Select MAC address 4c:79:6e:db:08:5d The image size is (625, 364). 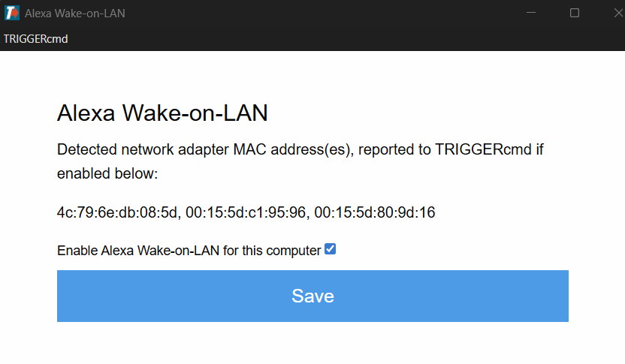click(116, 212)
